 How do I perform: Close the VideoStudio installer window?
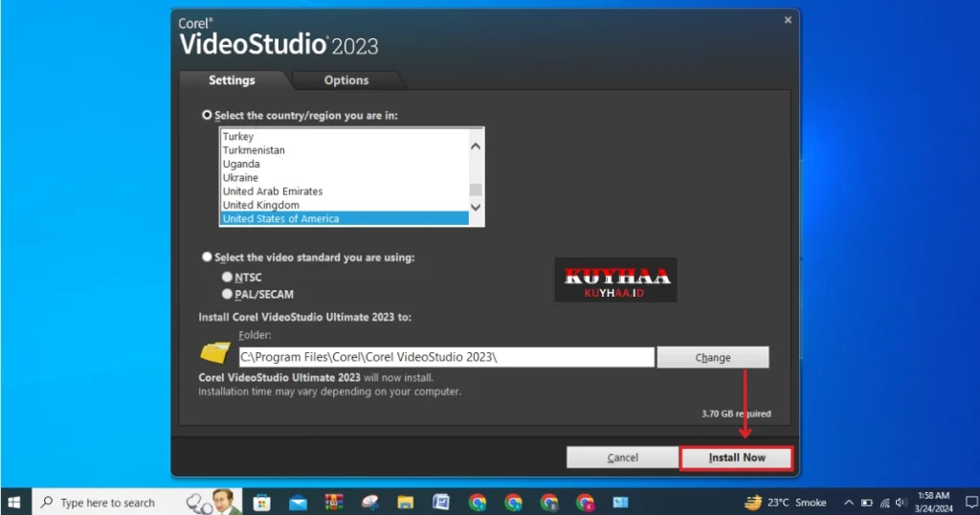tap(788, 20)
